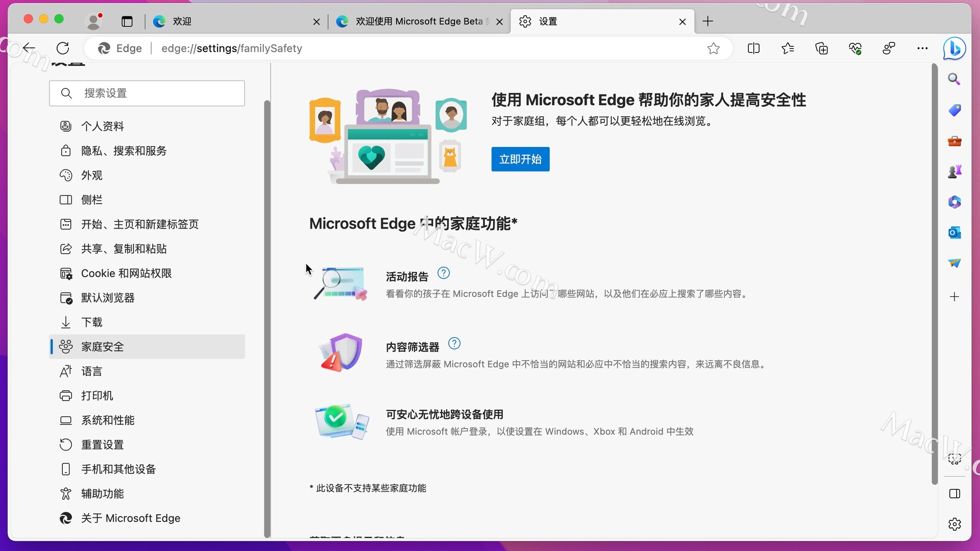
Task: Click the sidebar screenshot capture icon
Action: click(954, 459)
